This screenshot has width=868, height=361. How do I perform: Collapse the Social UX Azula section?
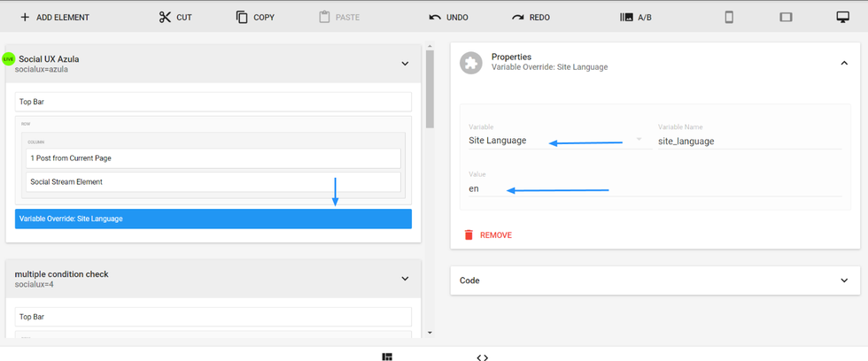[x=405, y=64]
